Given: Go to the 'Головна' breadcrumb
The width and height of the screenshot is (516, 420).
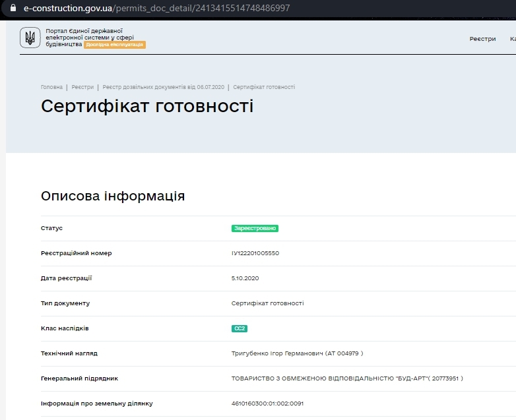Looking at the screenshot, I should coord(51,87).
